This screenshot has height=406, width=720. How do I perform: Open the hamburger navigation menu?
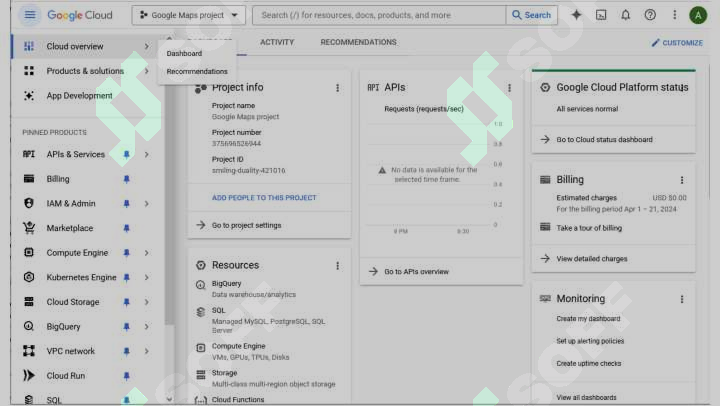tap(30, 15)
